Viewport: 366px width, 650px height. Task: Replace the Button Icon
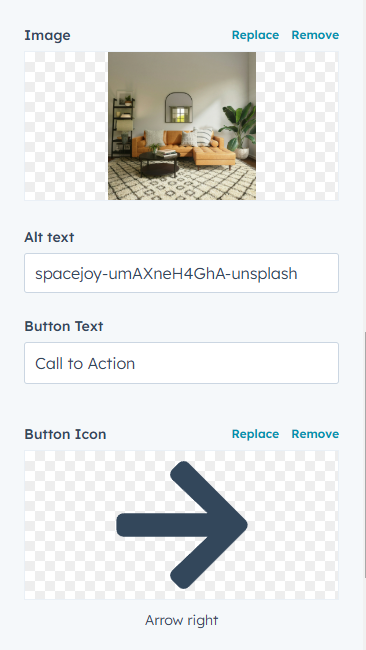point(255,434)
